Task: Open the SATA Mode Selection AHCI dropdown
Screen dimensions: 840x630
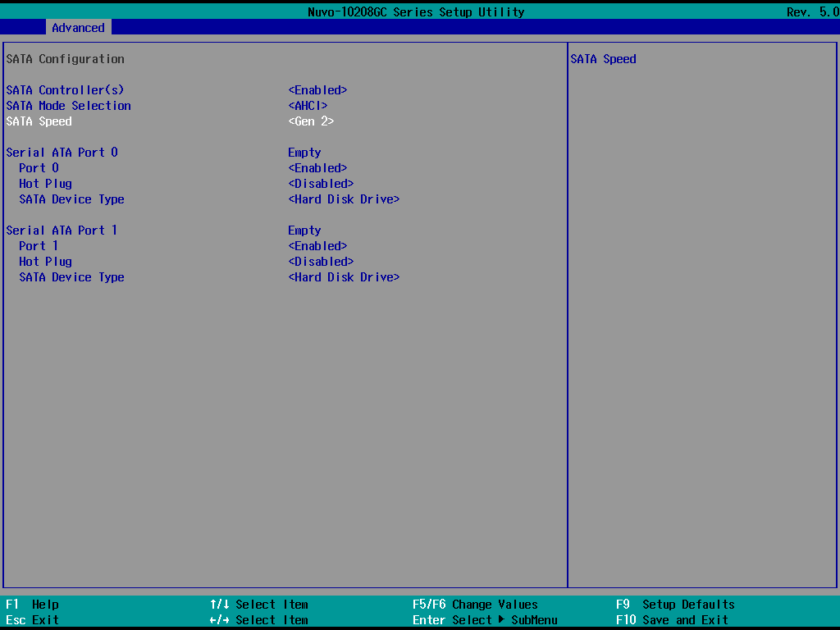Action: (308, 106)
